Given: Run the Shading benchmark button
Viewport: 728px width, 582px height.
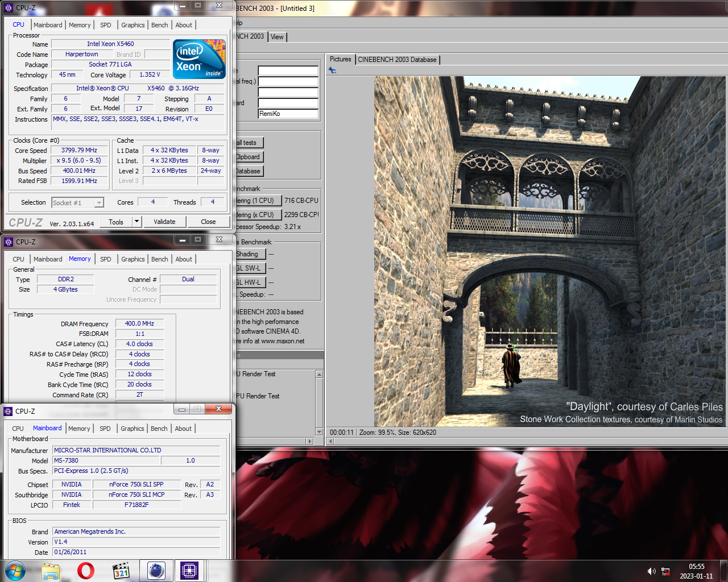Looking at the screenshot, I should pos(250,254).
